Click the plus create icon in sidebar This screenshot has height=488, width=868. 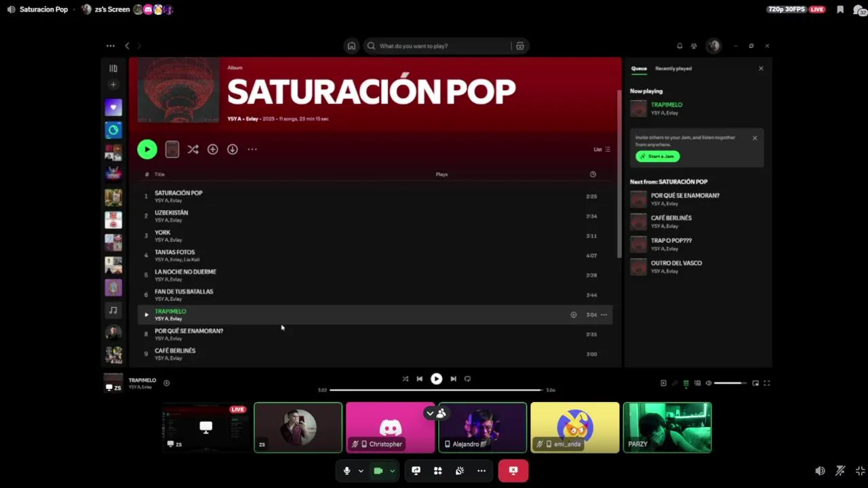(x=113, y=85)
